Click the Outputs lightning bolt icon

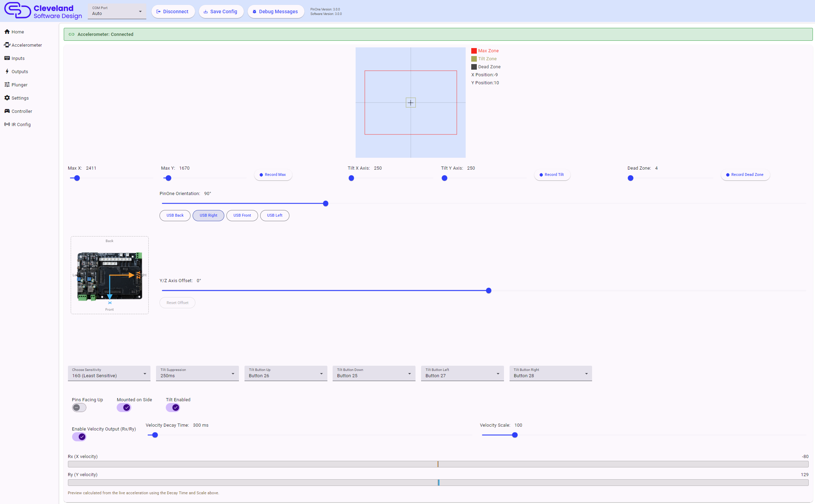click(x=7, y=71)
